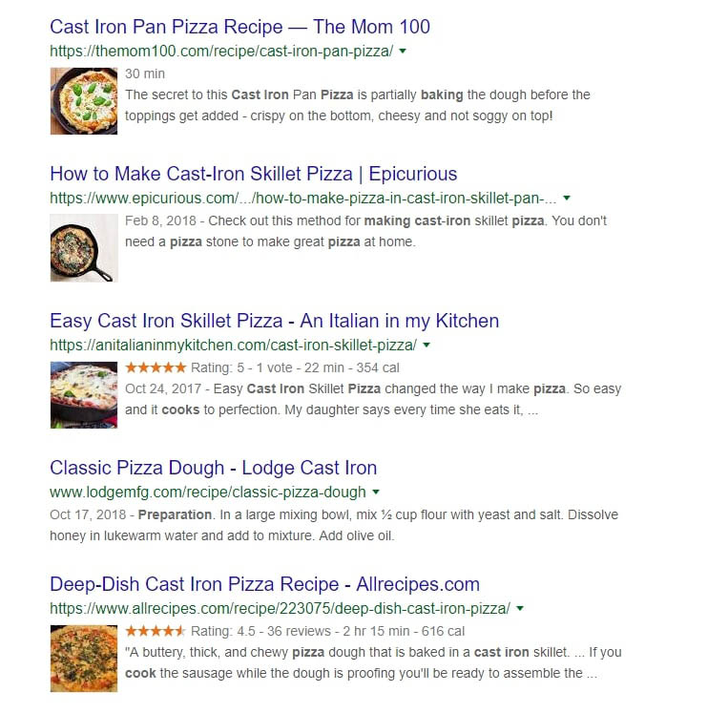Click the Allrecipes deep-dish pizza thumbnail
The image size is (728, 713).
click(x=84, y=658)
